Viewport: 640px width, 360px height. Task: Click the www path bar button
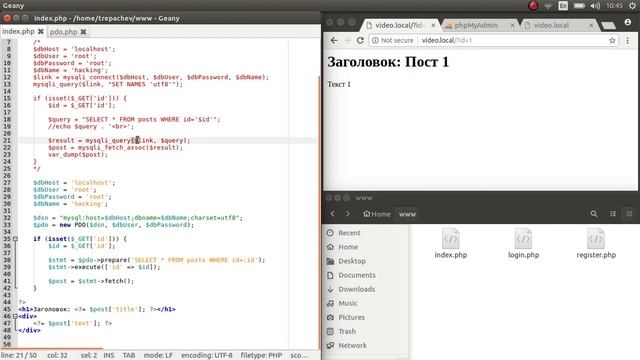point(407,214)
